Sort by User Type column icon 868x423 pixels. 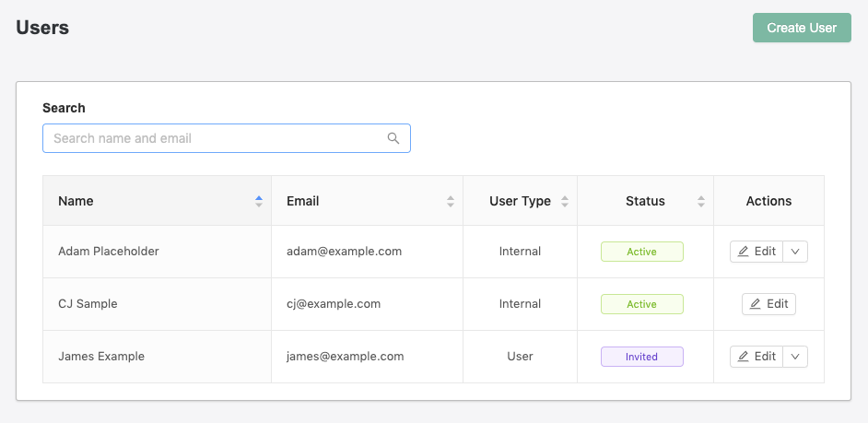pyautogui.click(x=565, y=201)
